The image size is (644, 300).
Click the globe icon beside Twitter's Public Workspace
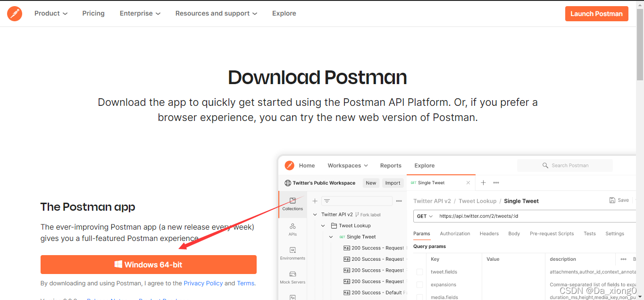coord(288,183)
